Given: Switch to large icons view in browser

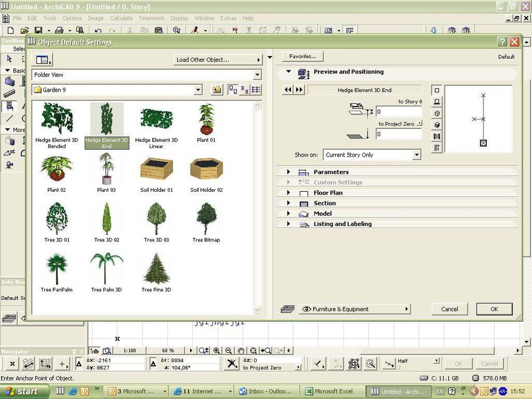Looking at the screenshot, I should click(233, 90).
